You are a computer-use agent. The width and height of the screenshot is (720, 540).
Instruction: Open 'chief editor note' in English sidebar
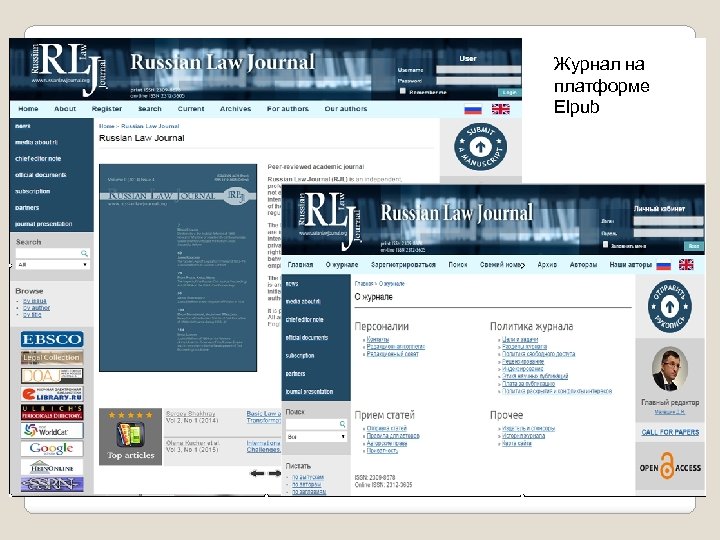[38, 158]
